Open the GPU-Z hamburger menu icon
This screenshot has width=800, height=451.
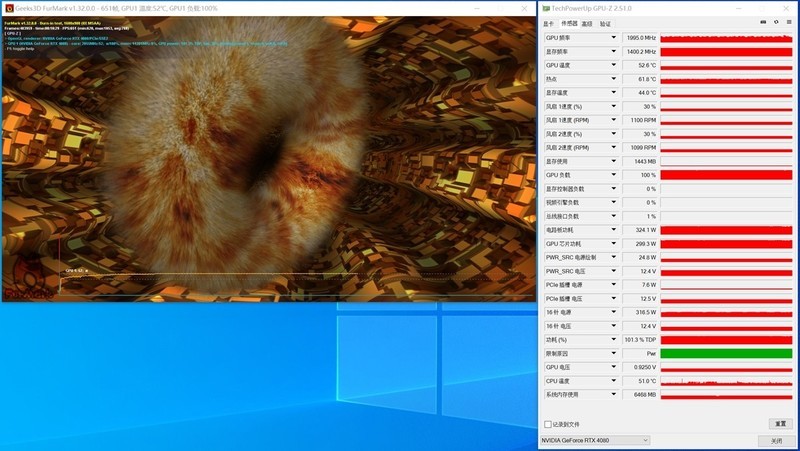coord(789,22)
